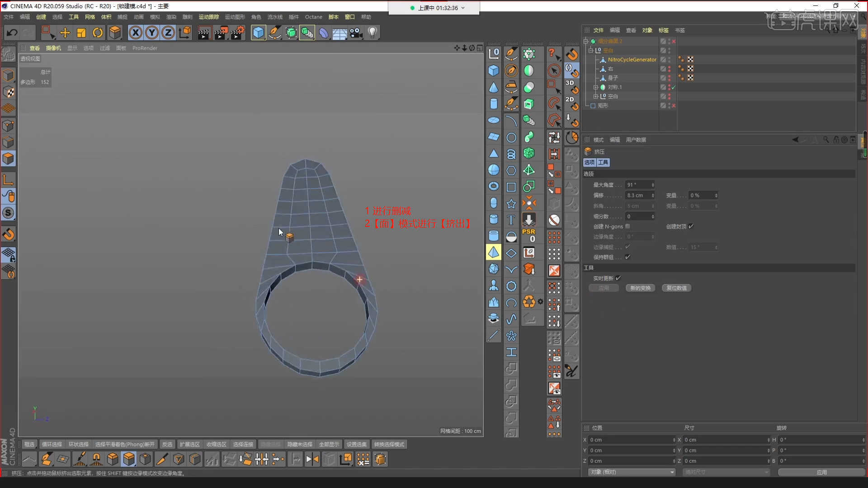Click the Snap S icon in left sidebar
868x488 pixels.
[x=8, y=213]
